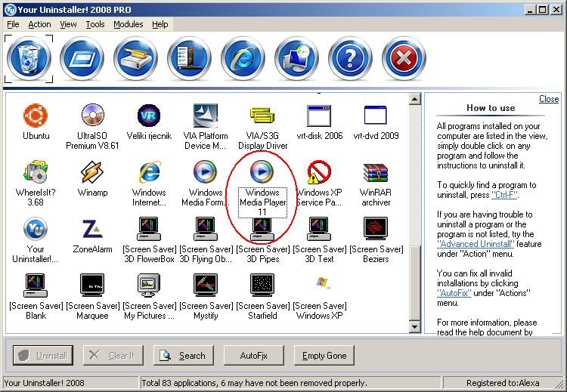
Task: Select the 3D Pipes screen saver
Action: 262,230
